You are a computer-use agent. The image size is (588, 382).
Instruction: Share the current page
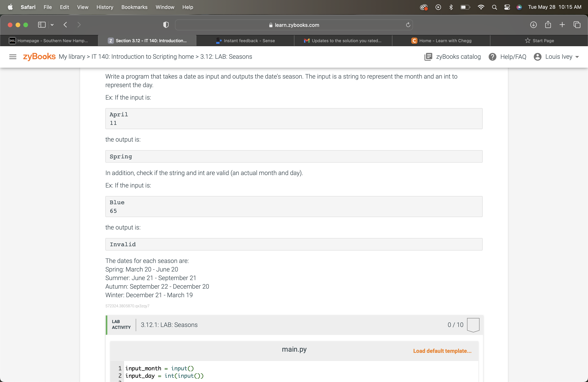point(548,25)
